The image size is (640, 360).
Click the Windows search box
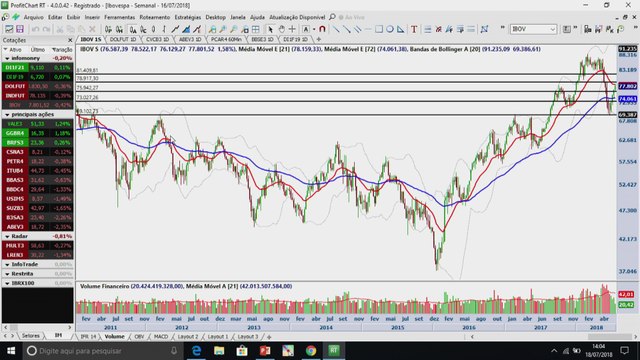tap(102, 351)
